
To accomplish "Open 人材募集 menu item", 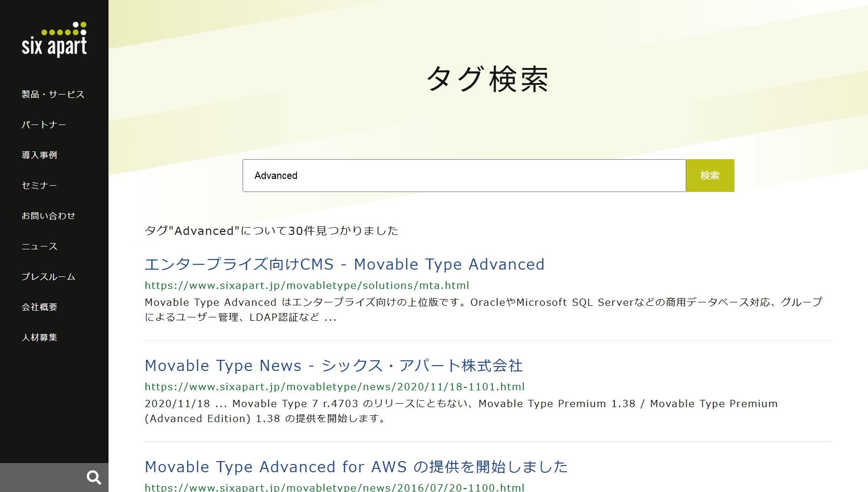I will pos(40,338).
